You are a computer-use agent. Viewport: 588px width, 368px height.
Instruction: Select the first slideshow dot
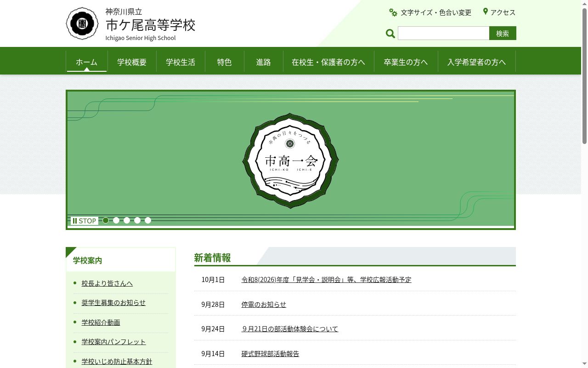(106, 220)
